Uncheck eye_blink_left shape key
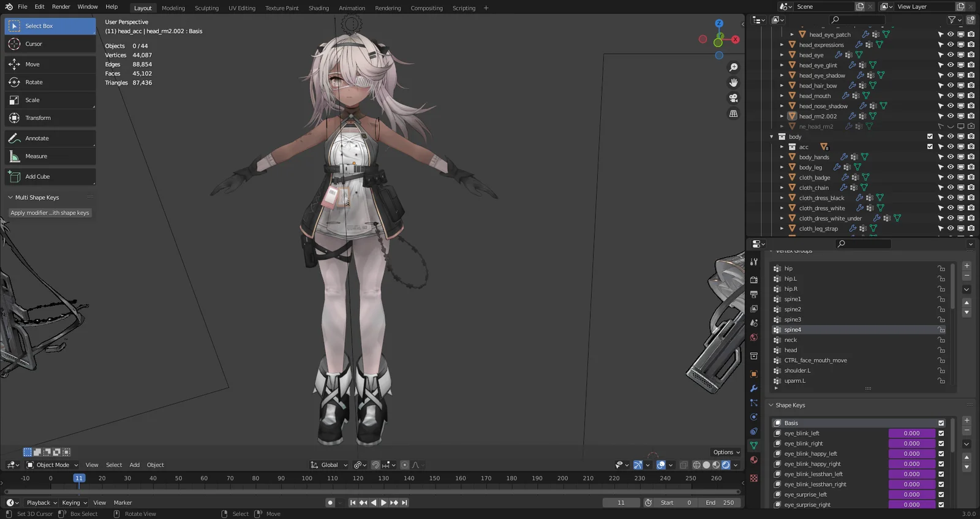Screen dimensions: 980x519 (941, 433)
